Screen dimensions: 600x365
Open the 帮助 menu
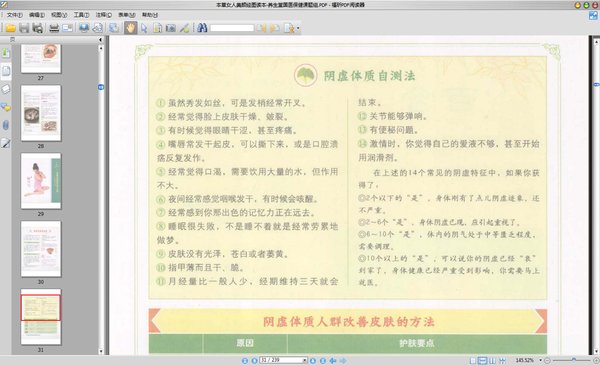(150, 15)
